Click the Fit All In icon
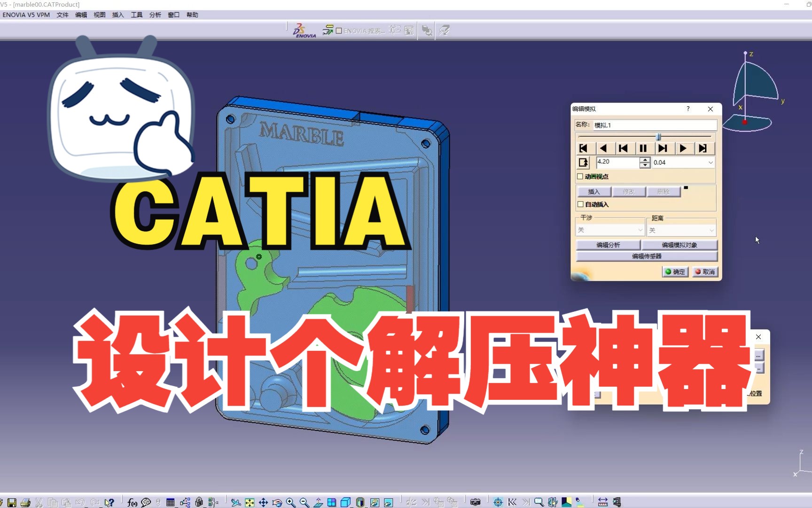 (250, 502)
